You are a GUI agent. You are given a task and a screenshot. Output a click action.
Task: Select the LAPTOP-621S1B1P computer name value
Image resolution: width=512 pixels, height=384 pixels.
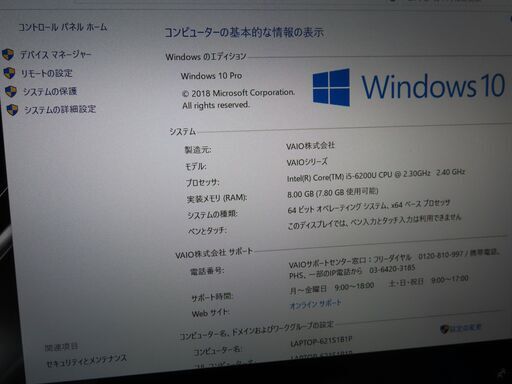click(x=321, y=342)
